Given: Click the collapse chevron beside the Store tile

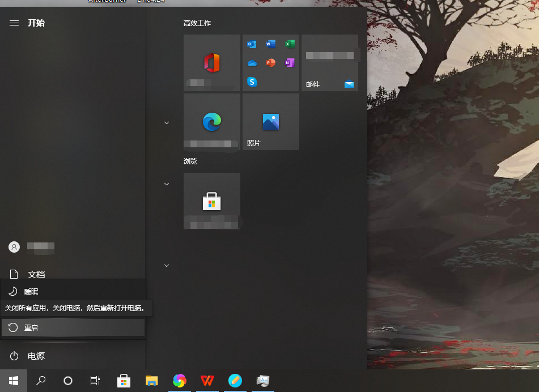Looking at the screenshot, I should pos(167,184).
